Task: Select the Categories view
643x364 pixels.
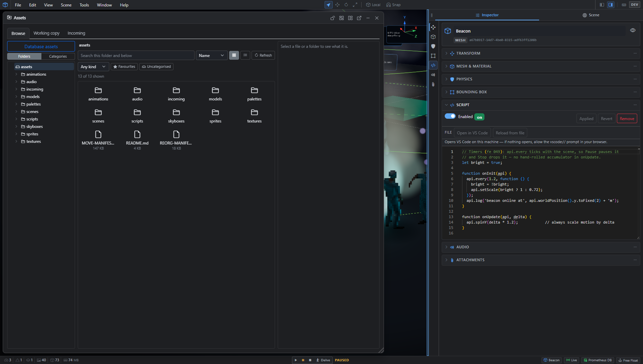Action: [x=58, y=56]
